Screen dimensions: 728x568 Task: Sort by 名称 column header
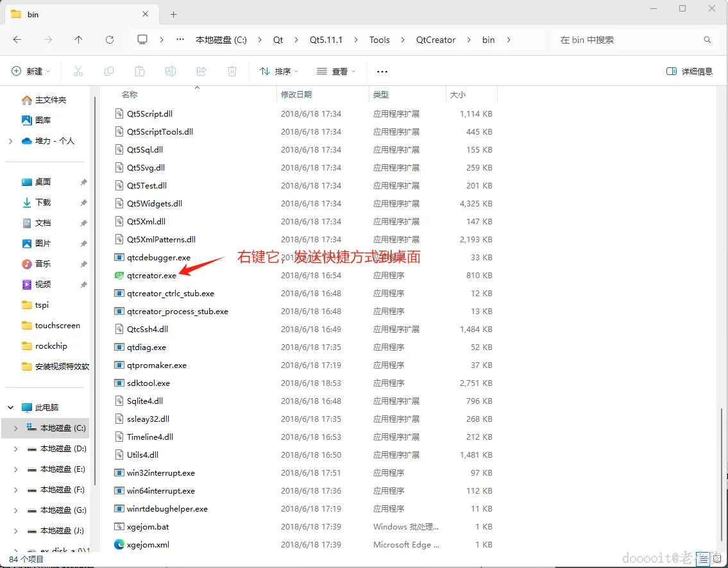point(130,94)
